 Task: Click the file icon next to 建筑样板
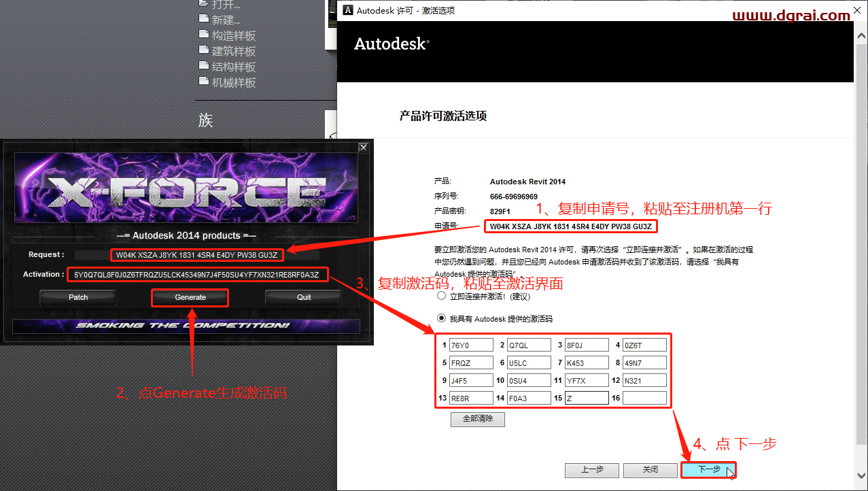pos(203,50)
